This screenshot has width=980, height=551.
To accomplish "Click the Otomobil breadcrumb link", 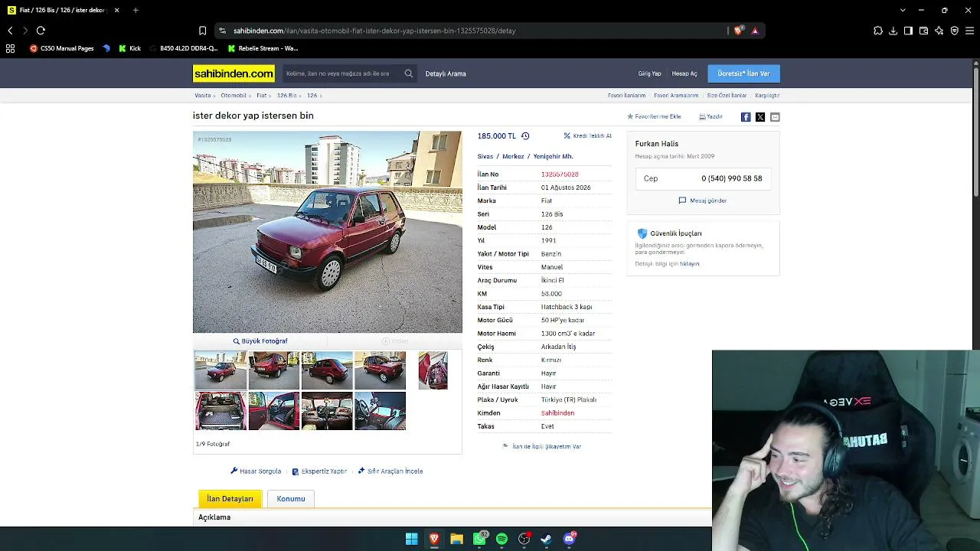I will point(234,96).
